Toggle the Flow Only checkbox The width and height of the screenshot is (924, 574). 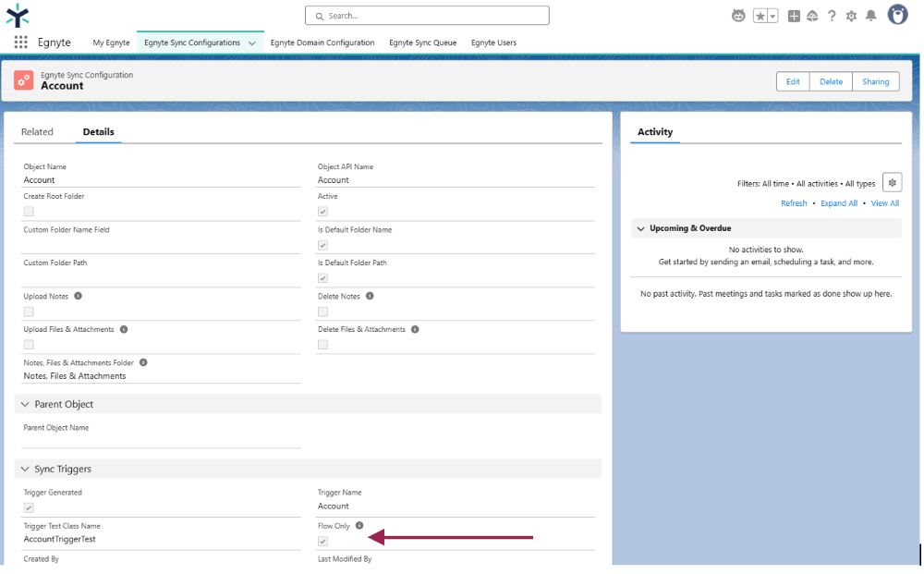322,542
